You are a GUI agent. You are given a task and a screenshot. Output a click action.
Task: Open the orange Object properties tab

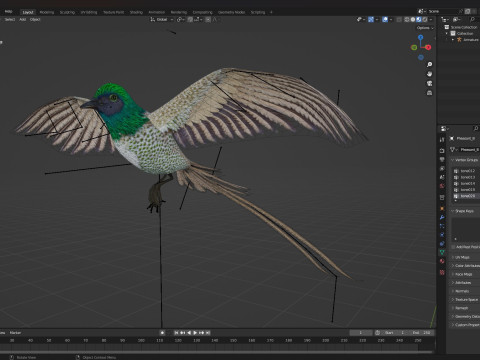point(442,209)
